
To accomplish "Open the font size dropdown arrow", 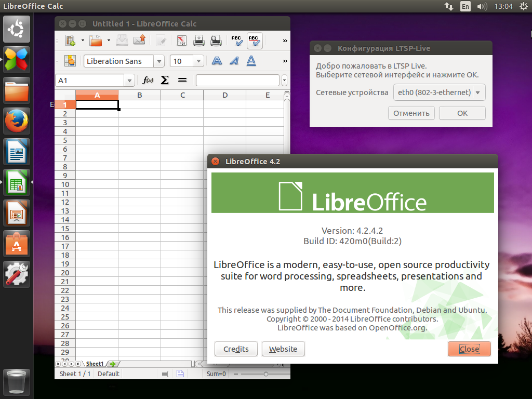I will pos(198,61).
